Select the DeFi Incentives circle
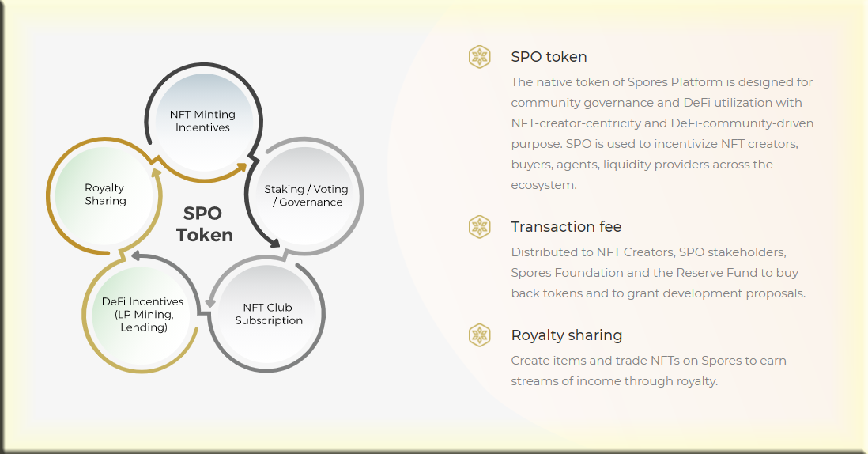The height and width of the screenshot is (454, 868). (x=142, y=314)
